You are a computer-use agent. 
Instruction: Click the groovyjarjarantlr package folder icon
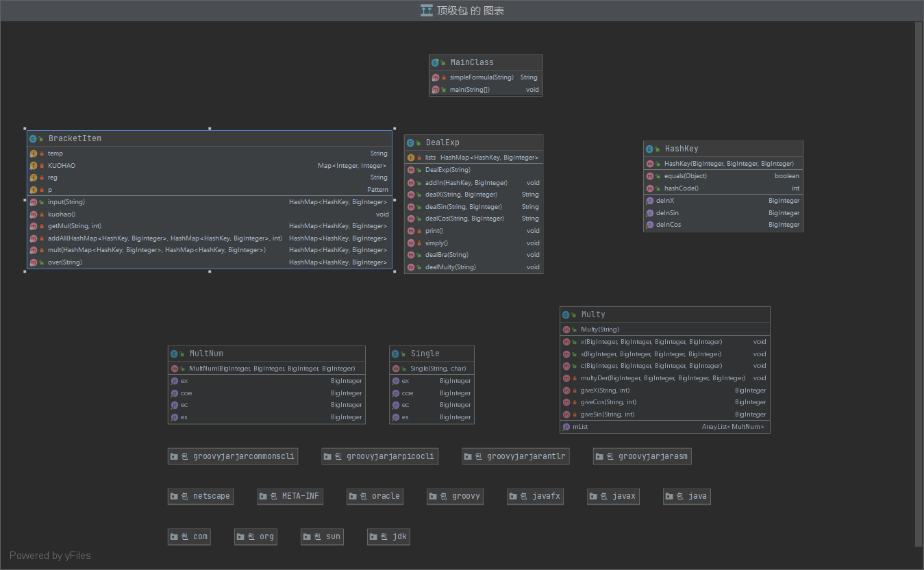pos(469,456)
